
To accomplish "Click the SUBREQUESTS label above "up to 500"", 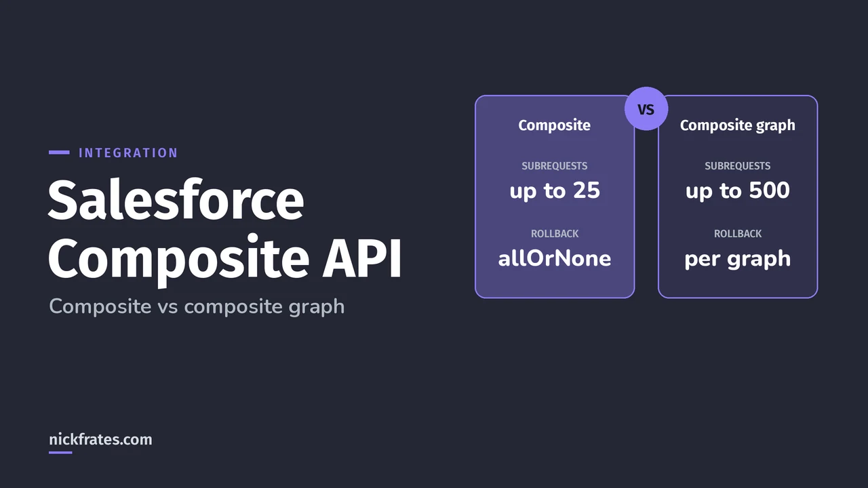I will coord(738,166).
